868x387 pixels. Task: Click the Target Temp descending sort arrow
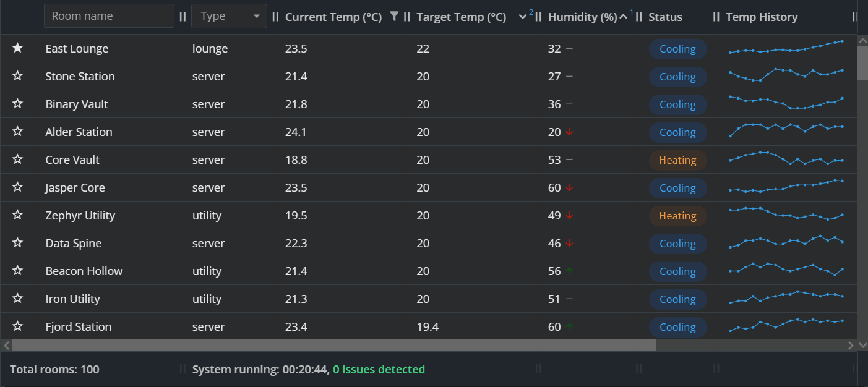pyautogui.click(x=523, y=17)
